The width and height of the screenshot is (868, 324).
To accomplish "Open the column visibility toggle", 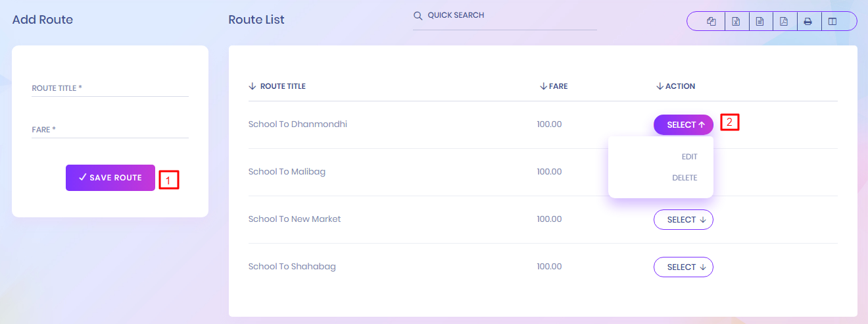I will click(x=832, y=22).
